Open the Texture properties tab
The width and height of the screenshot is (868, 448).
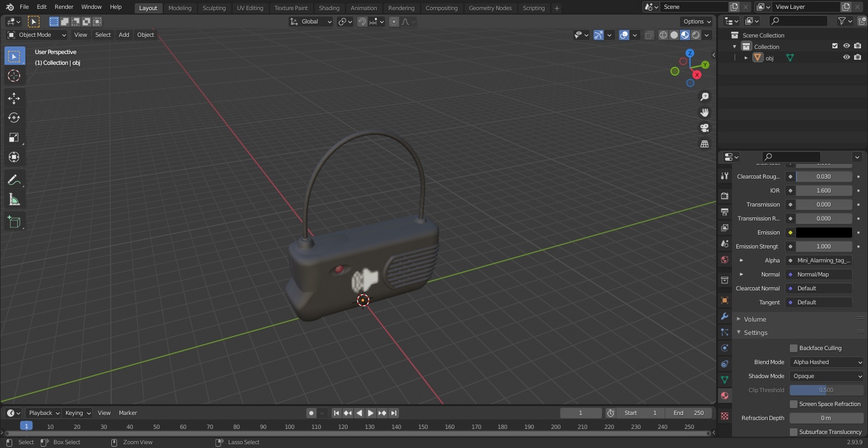[x=724, y=416]
